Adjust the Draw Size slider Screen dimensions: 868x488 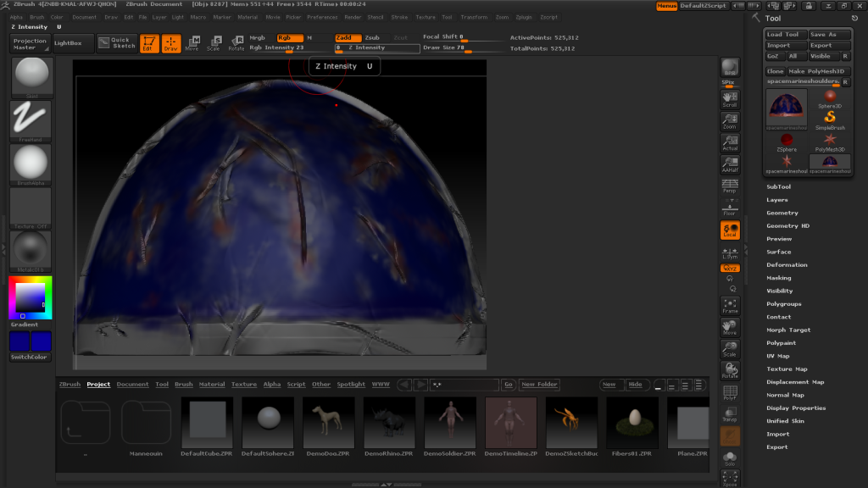(463, 48)
